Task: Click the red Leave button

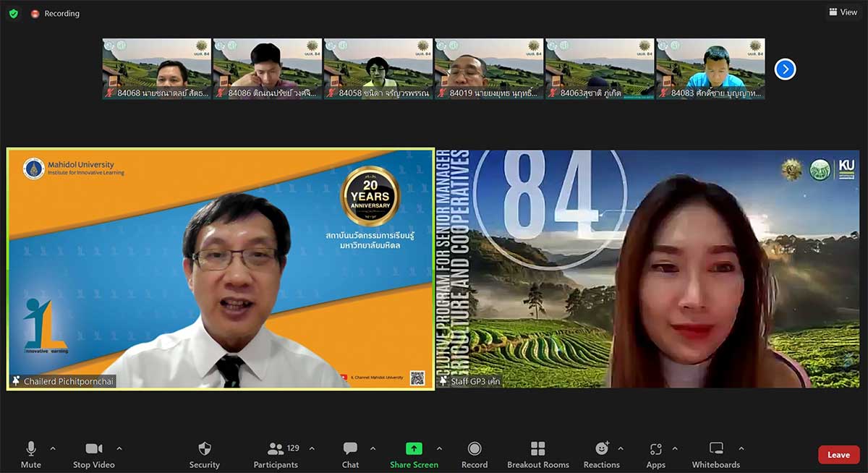Action: pos(838,455)
